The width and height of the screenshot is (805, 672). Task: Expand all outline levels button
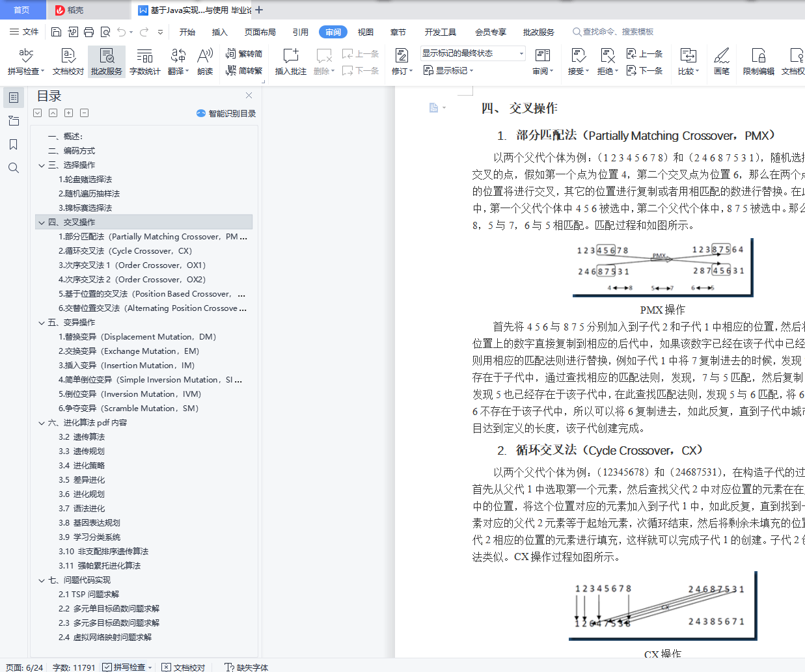click(x=68, y=113)
